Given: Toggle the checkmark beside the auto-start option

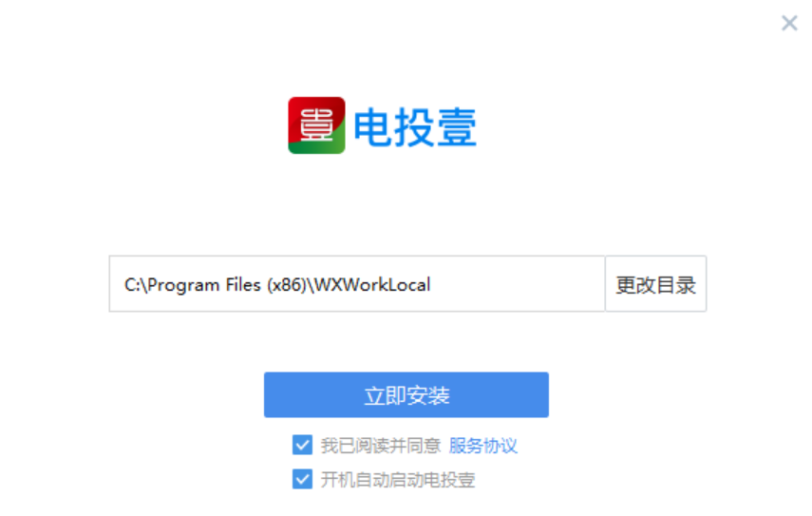Looking at the screenshot, I should 302,479.
